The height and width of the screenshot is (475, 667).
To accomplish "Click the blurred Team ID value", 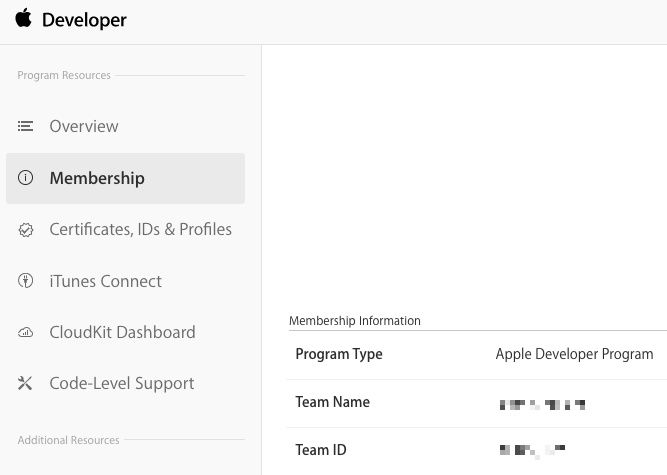I will pos(533,451).
